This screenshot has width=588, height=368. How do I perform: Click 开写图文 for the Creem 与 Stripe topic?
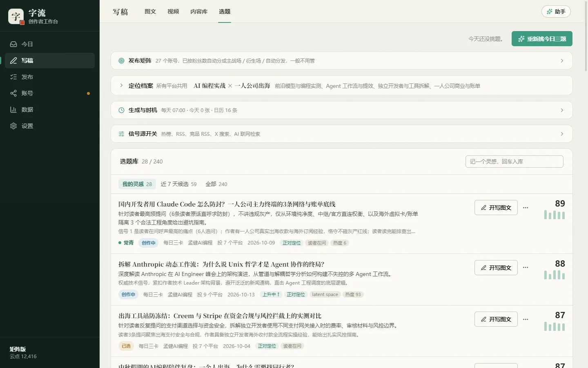(x=496, y=319)
